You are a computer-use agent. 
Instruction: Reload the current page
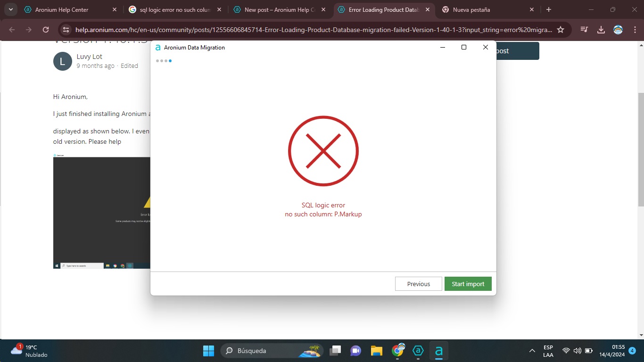pos(46,30)
